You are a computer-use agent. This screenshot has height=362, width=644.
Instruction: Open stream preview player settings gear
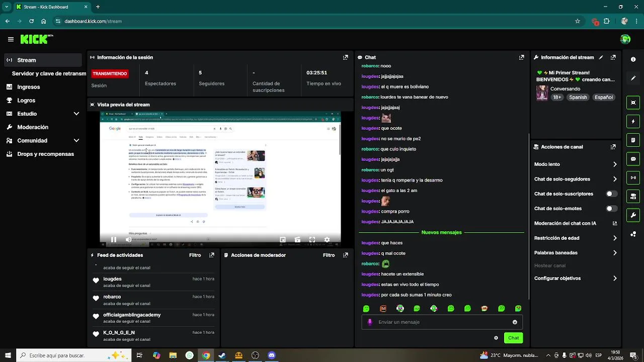[327, 240]
